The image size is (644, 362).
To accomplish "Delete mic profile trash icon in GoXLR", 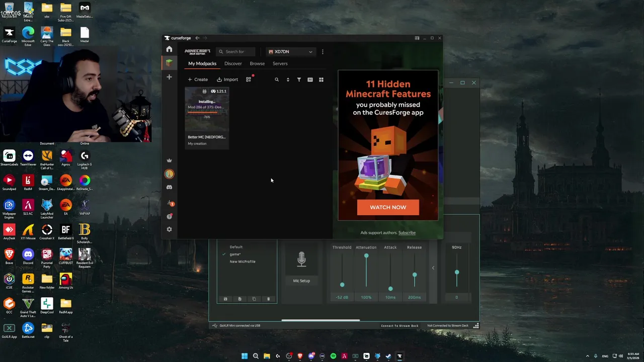I will [268, 299].
